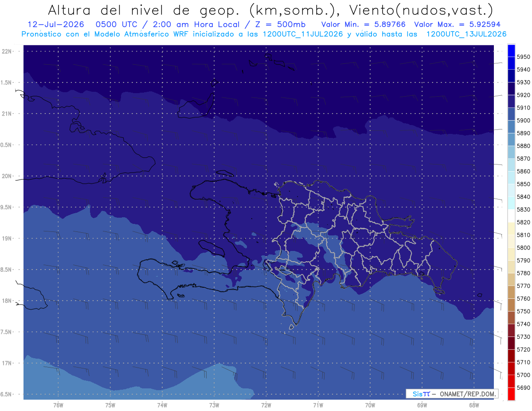
Task: Click the bright blue swatch above 5950
Action: point(511,50)
